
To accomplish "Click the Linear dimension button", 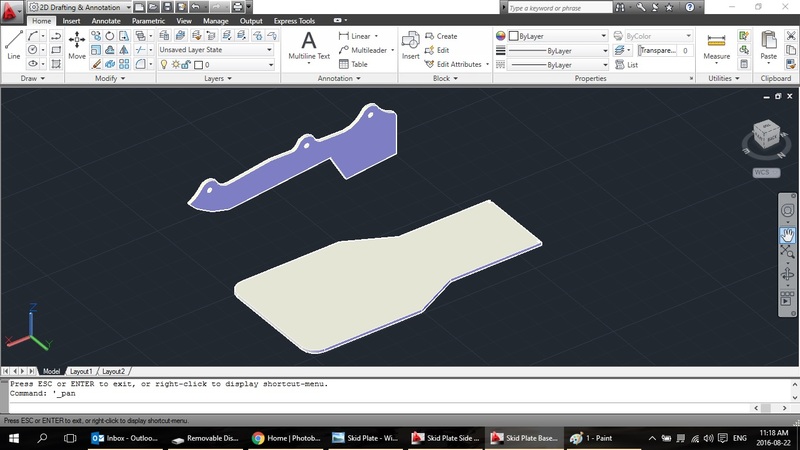I will pyautogui.click(x=355, y=36).
